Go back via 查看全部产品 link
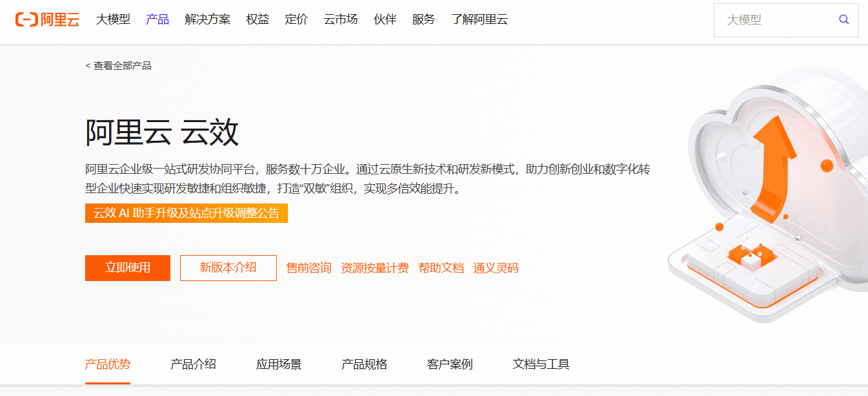 click(x=119, y=65)
